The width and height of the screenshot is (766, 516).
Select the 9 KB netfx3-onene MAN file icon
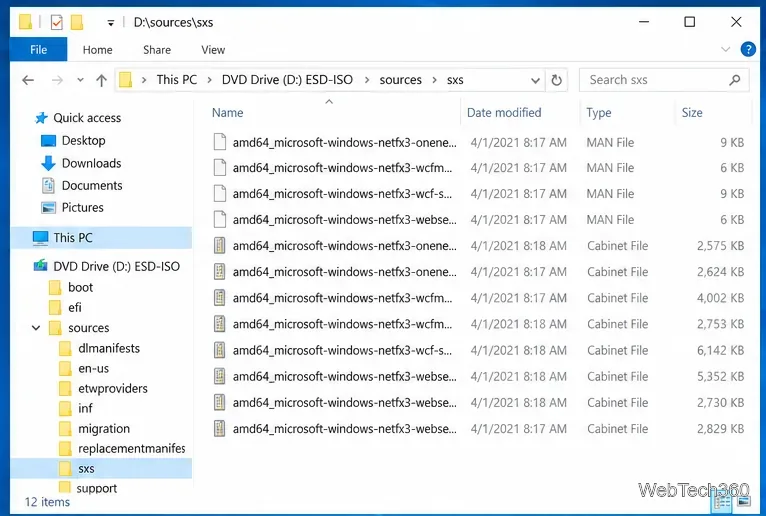(219, 142)
